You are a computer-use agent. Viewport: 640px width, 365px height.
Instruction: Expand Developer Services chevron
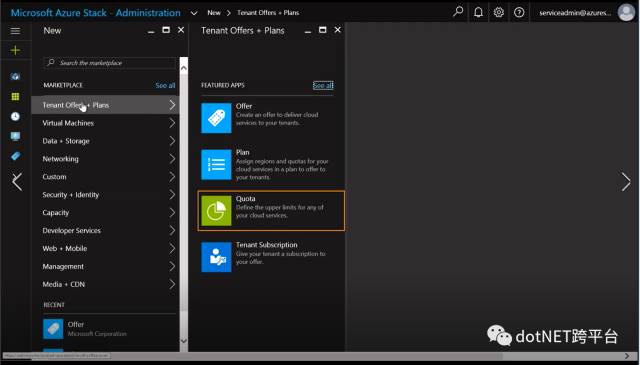(172, 231)
